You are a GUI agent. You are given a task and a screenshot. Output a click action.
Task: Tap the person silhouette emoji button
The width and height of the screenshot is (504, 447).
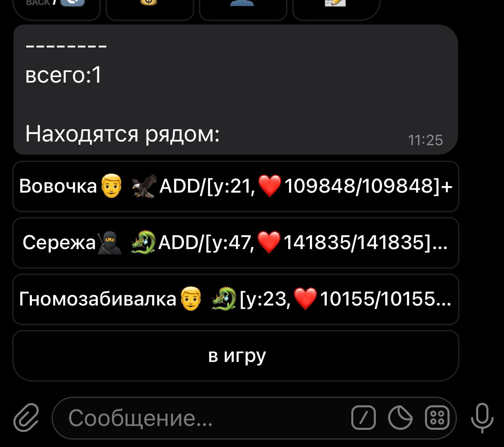tap(243, 8)
